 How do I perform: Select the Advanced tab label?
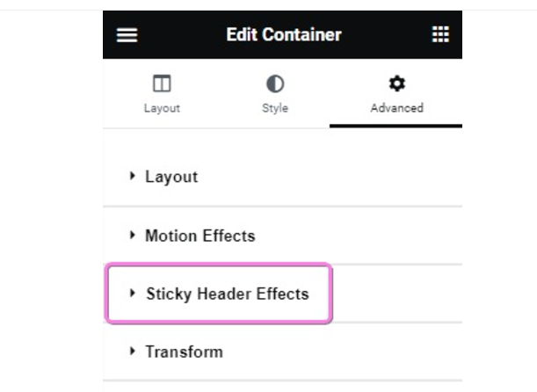[396, 108]
